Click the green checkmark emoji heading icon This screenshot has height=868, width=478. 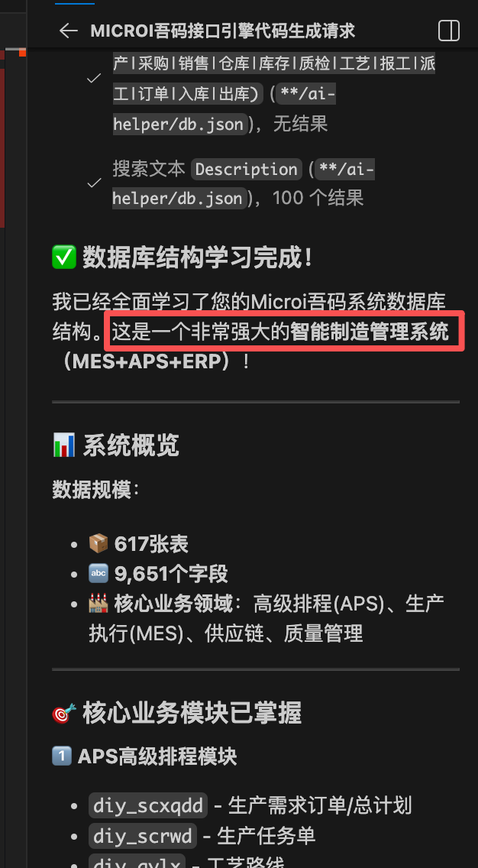(64, 258)
